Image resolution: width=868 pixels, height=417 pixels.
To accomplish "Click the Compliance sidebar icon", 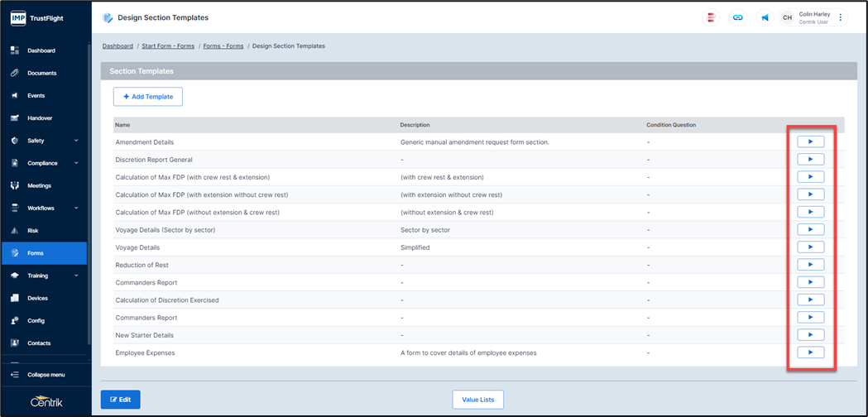I will click(x=15, y=163).
